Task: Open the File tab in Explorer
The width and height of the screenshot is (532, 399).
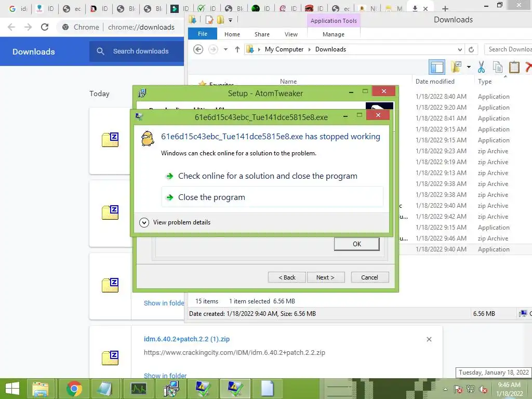Action: tap(203, 34)
